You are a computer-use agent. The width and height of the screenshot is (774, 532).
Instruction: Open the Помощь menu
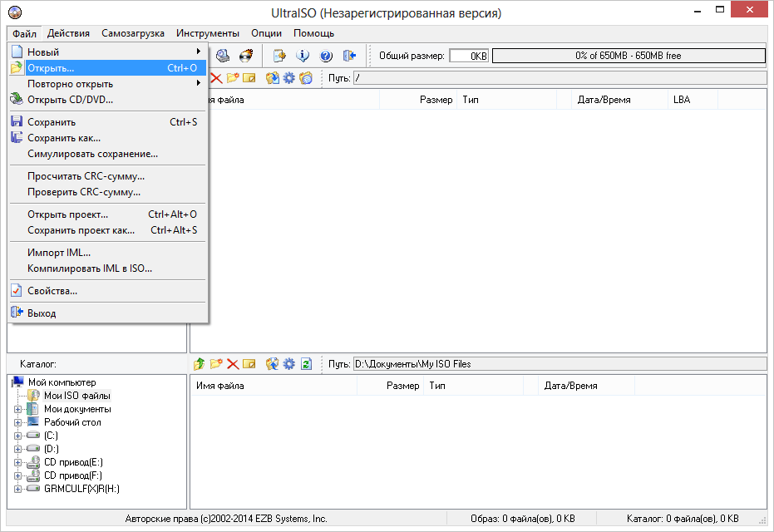314,33
